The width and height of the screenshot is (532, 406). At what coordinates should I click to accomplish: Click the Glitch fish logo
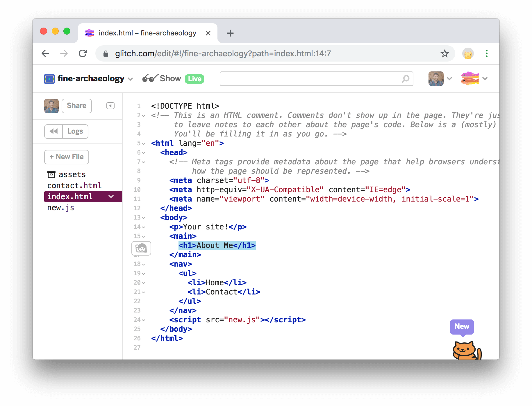click(470, 78)
